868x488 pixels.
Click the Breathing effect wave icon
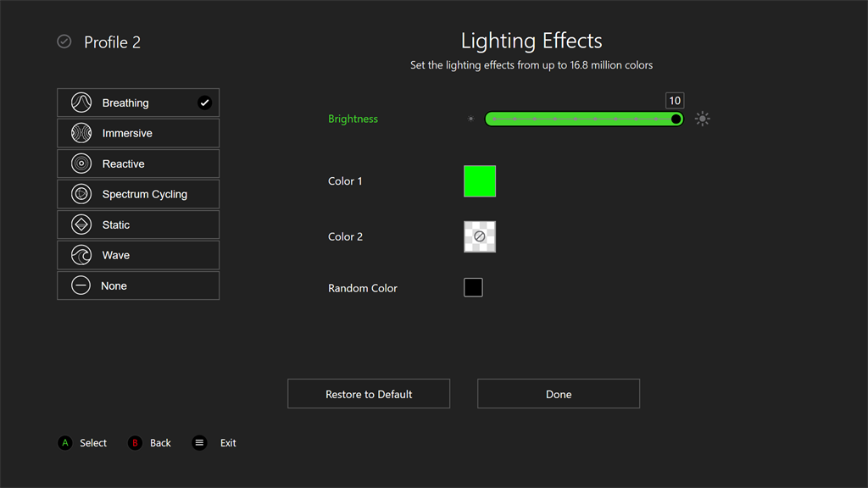[81, 103]
